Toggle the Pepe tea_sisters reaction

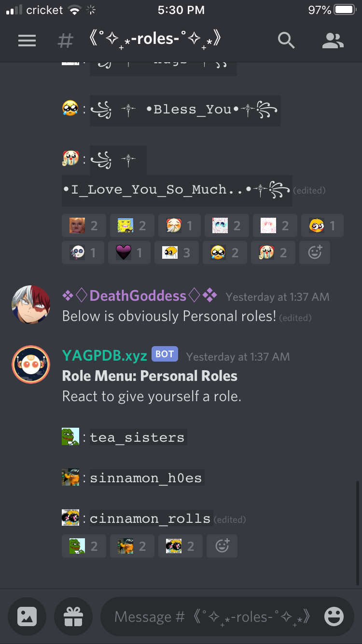point(84,546)
